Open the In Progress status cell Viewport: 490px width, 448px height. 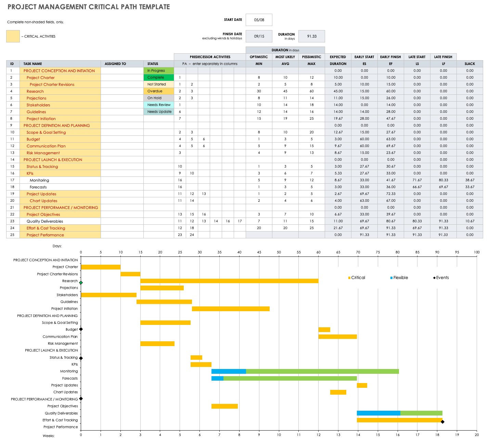158,71
